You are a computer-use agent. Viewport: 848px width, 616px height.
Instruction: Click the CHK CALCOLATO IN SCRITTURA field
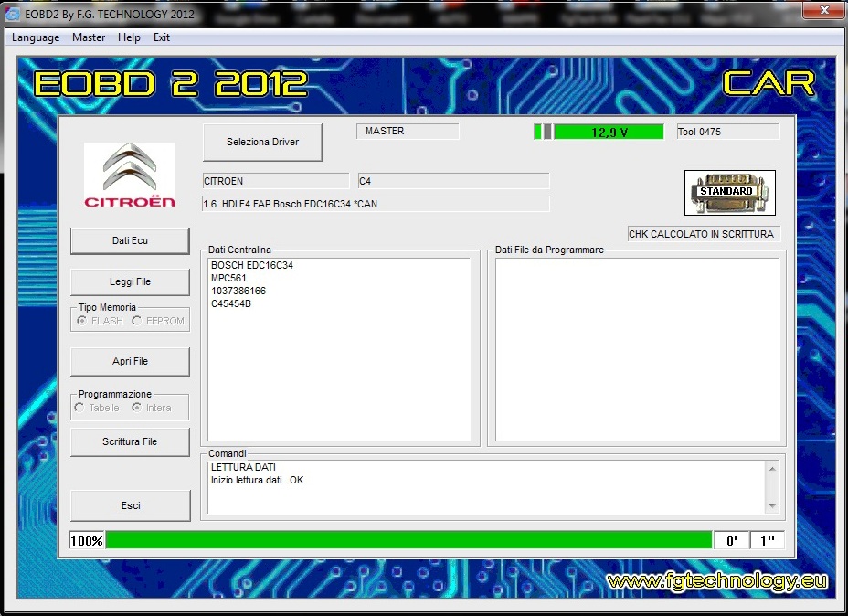pyautogui.click(x=704, y=234)
